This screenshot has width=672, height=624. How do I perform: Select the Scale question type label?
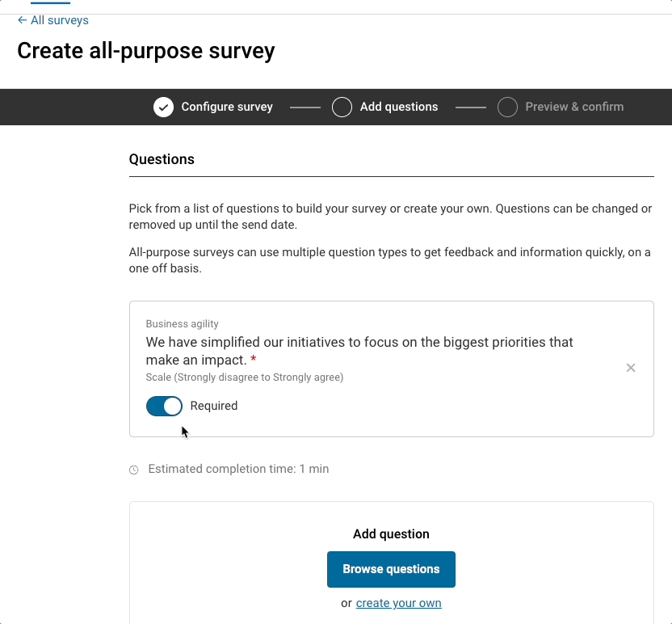coord(244,377)
